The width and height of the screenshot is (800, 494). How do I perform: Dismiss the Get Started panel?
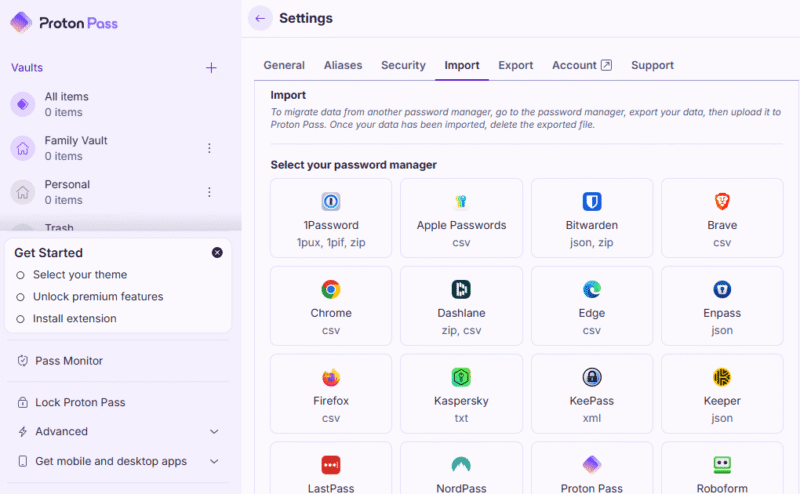tap(217, 253)
